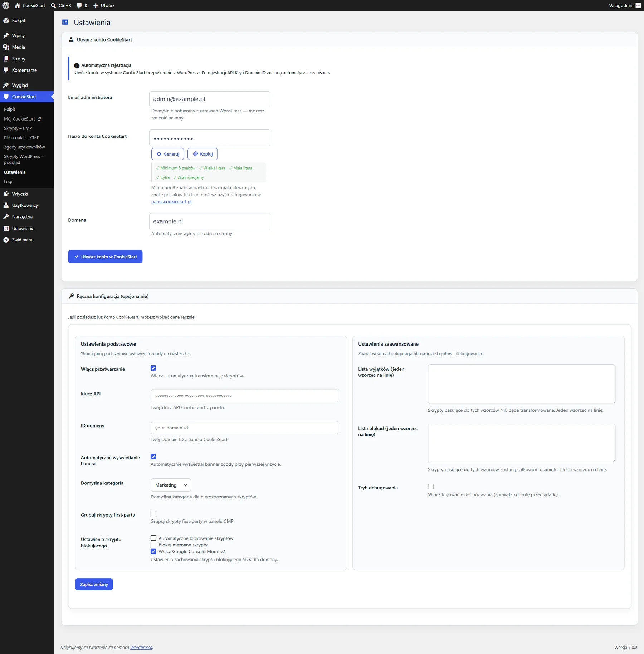Click the Narzędzia wrench icon
This screenshot has height=654, width=644.
6,217
